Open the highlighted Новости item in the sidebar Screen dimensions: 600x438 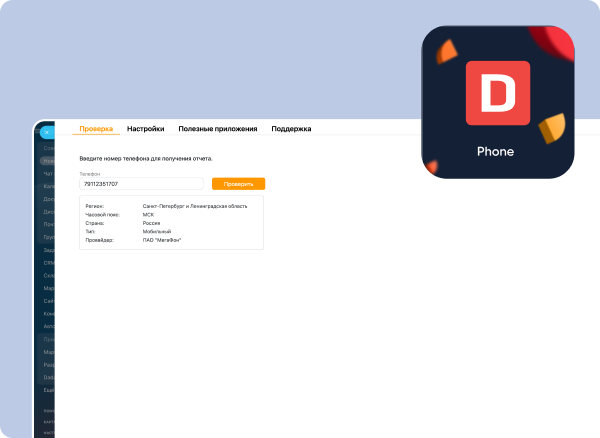pyautogui.click(x=48, y=160)
